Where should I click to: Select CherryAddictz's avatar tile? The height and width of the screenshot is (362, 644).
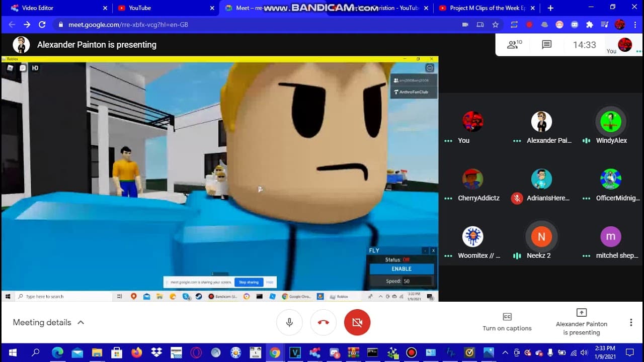[473, 179]
